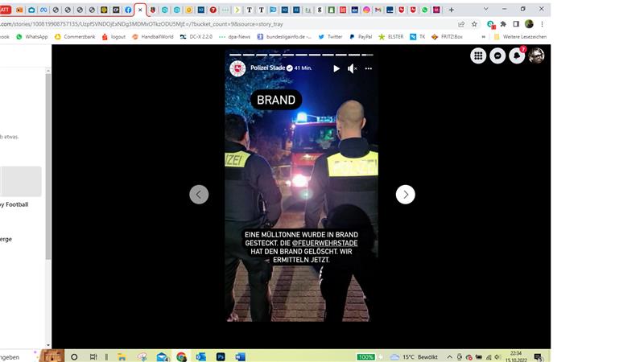The height and width of the screenshot is (362, 644).
Task: Expand the hidden bookmarks overflow chevron
Action: 484,37
